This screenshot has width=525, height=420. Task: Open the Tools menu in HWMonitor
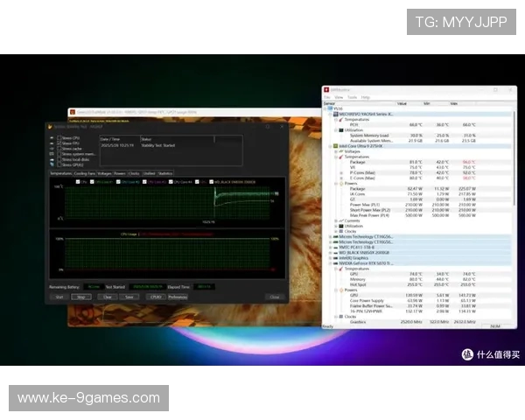[352, 97]
